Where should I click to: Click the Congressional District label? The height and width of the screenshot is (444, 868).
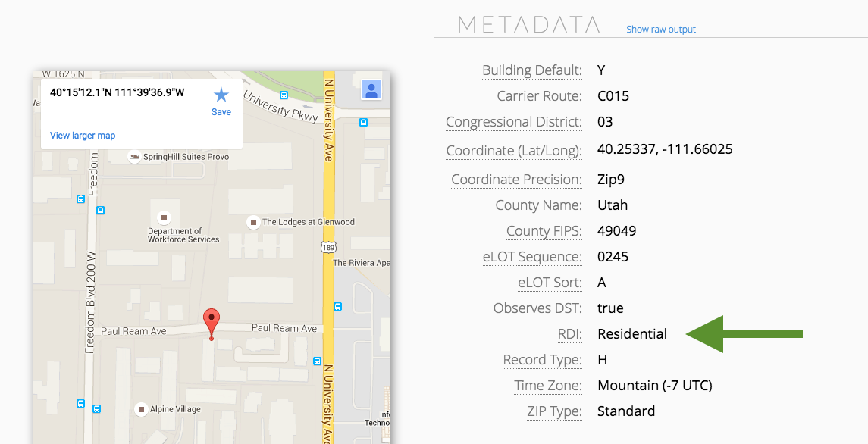[513, 122]
